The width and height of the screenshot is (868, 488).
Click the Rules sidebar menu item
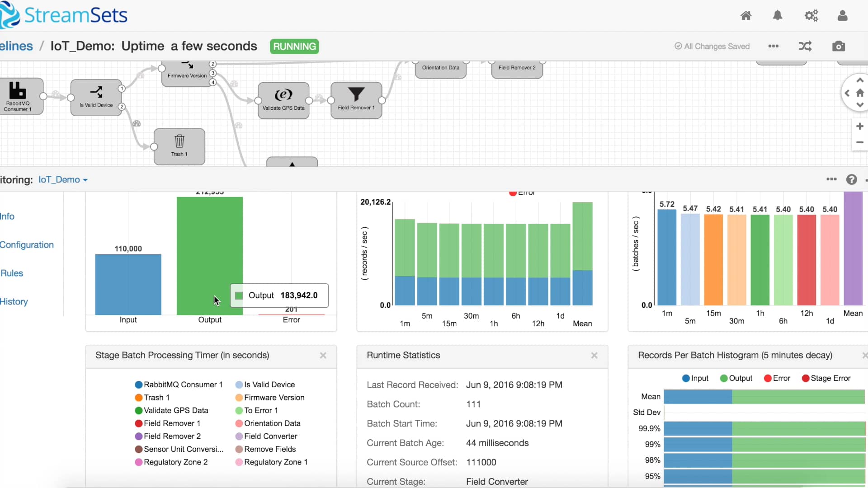pos(12,273)
